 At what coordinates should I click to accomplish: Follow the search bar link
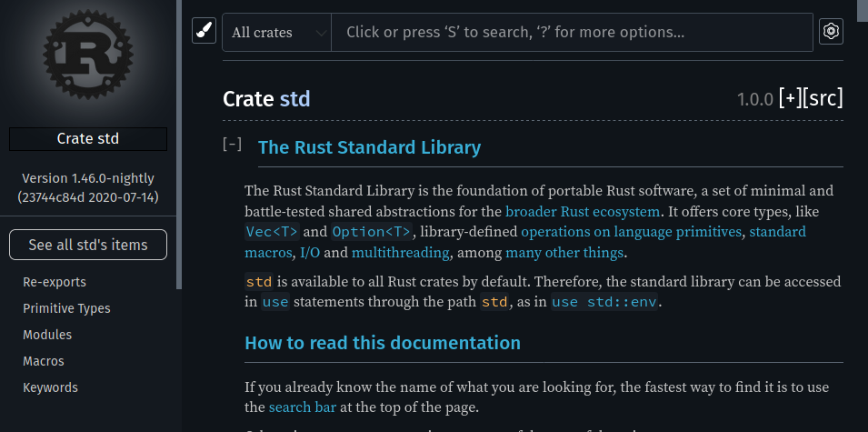303,407
